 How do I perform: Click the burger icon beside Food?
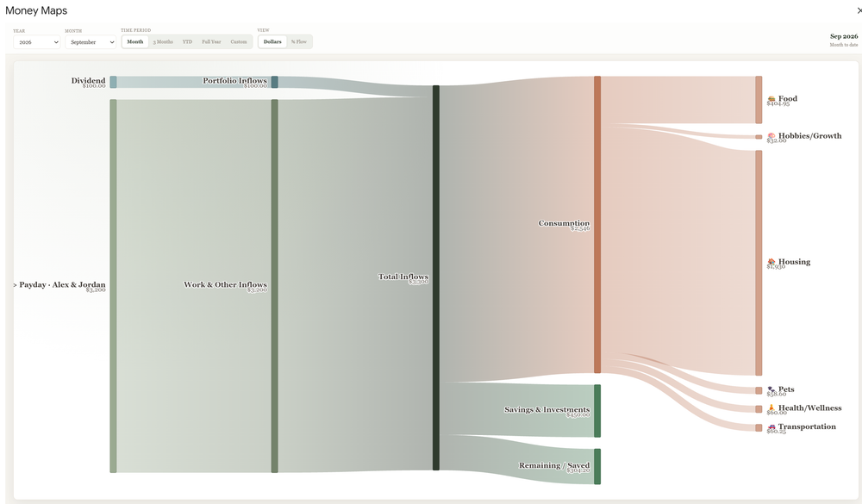[771, 99]
